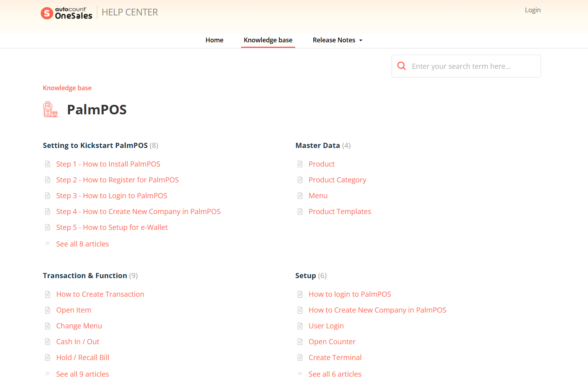This screenshot has width=588, height=381.
Task: Go to the Home tab
Action: point(214,40)
